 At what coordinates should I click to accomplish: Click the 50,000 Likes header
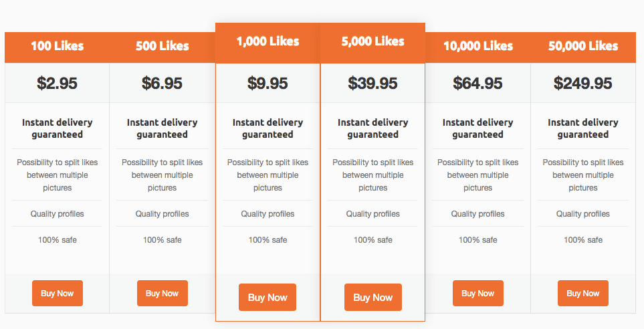click(x=582, y=46)
